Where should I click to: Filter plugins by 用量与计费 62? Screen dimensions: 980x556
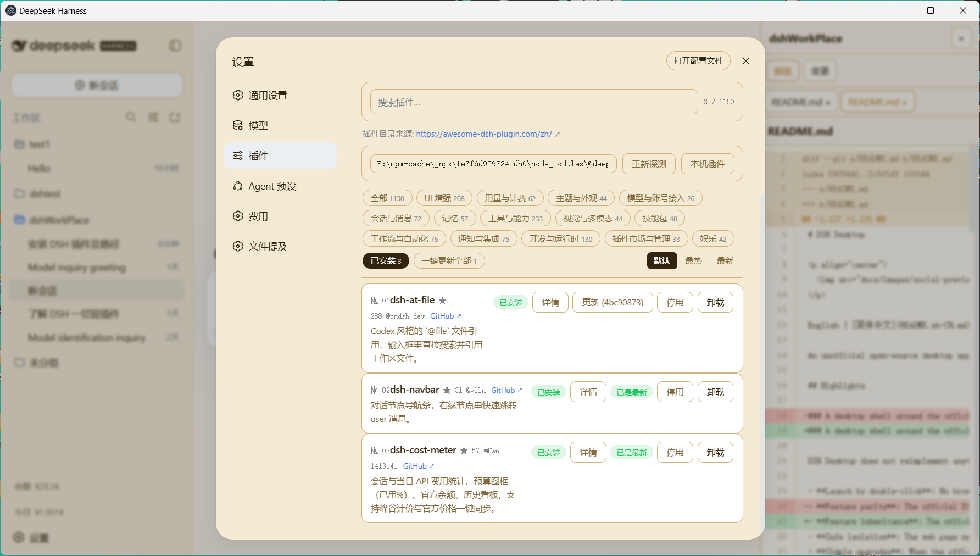[510, 198]
